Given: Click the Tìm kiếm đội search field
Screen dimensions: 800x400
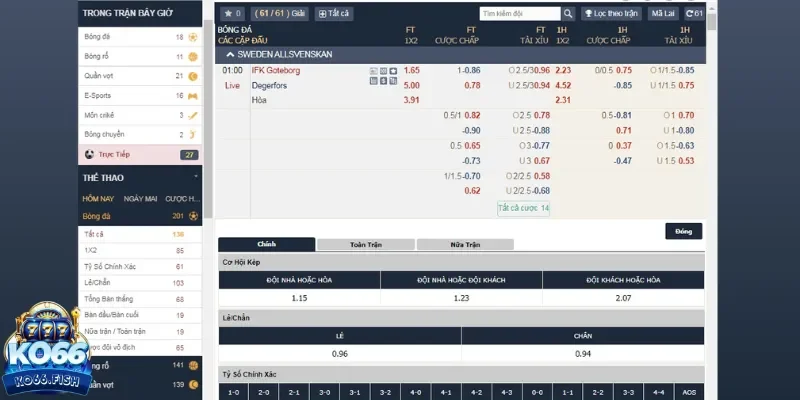Looking at the screenshot, I should pos(516,14).
